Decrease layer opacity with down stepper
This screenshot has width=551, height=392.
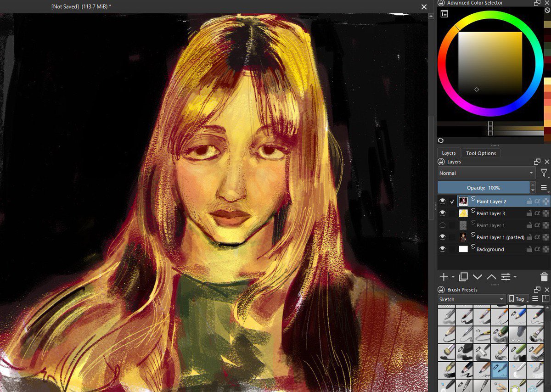pyautogui.click(x=533, y=190)
